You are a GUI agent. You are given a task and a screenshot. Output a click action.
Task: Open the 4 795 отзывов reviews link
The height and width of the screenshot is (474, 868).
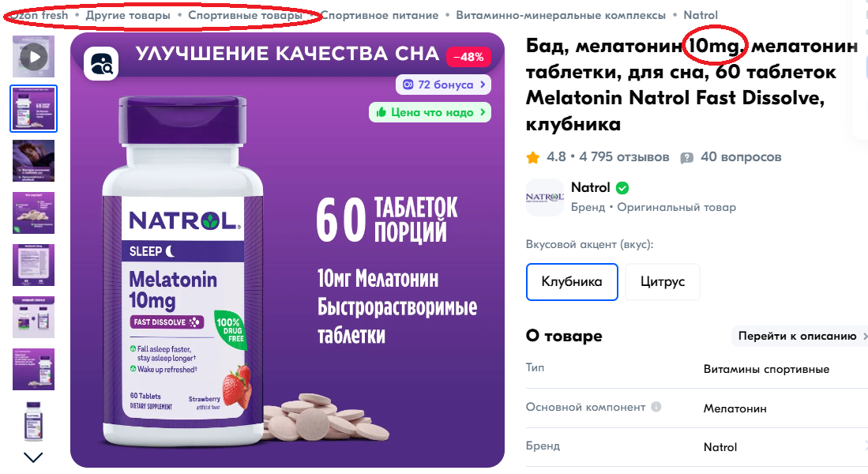(625, 157)
